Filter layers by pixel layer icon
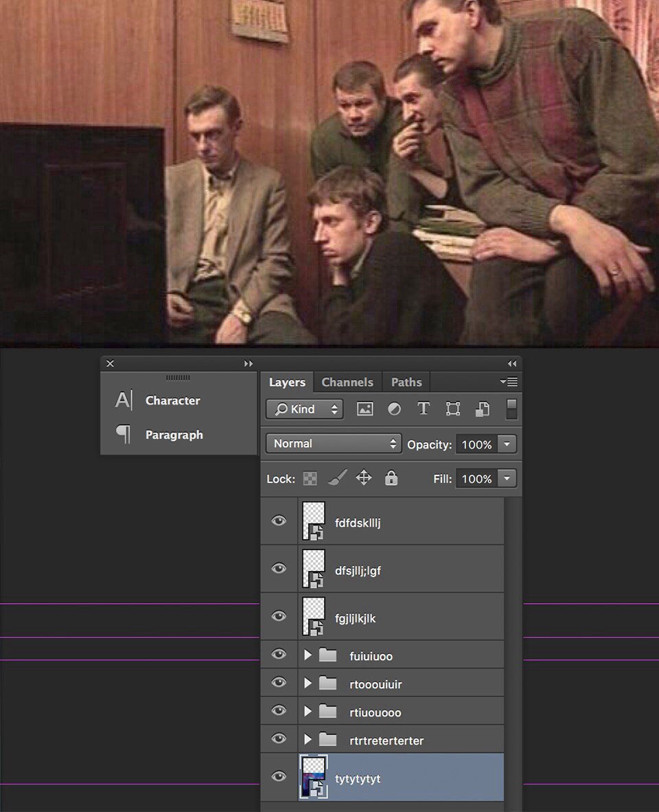 (x=365, y=409)
